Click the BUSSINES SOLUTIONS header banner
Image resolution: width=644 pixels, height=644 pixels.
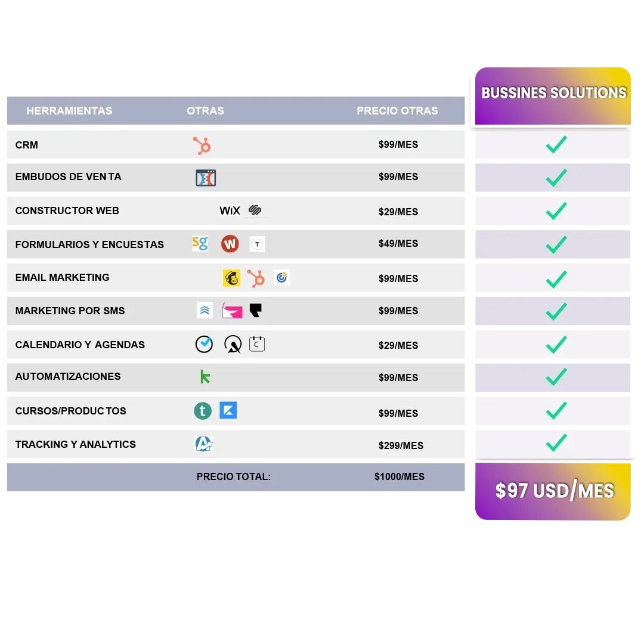(x=553, y=96)
